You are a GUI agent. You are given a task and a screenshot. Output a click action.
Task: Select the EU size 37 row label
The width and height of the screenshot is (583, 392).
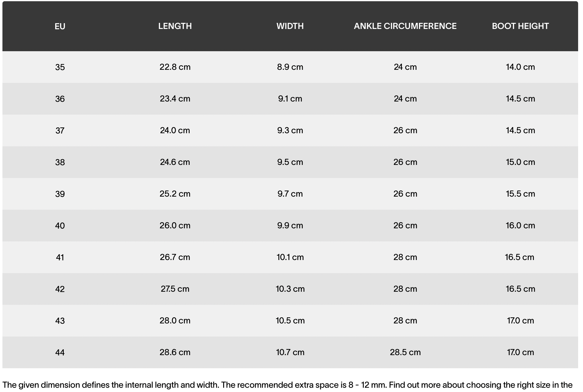pyautogui.click(x=60, y=130)
